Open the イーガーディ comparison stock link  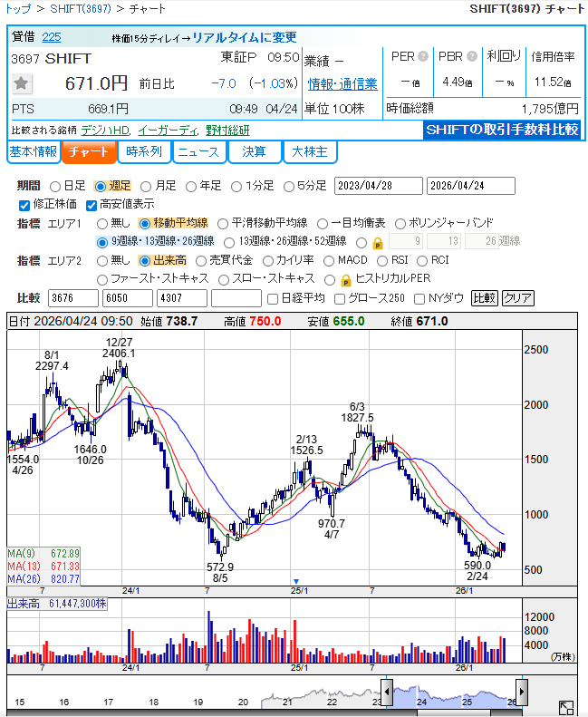point(168,131)
